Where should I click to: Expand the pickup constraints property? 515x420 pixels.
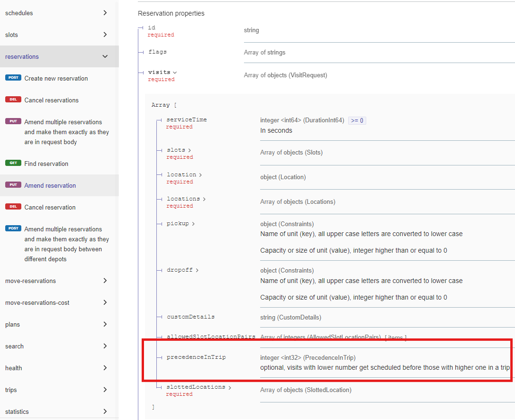point(193,224)
